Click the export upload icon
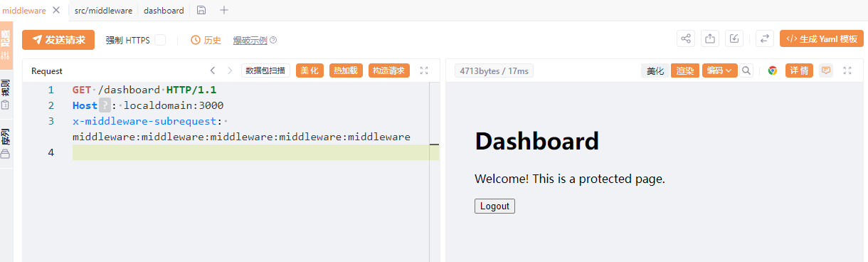The height and width of the screenshot is (262, 868). tap(710, 39)
